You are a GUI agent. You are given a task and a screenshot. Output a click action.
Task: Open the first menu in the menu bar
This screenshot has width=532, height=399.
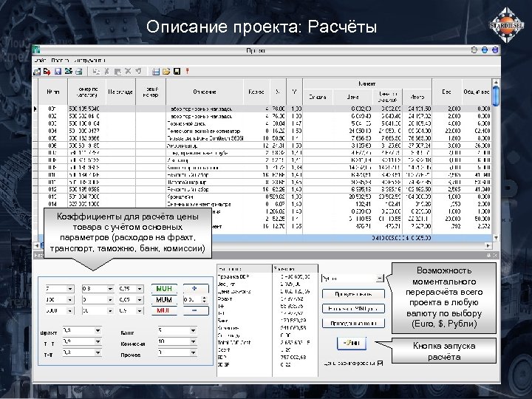coord(40,61)
